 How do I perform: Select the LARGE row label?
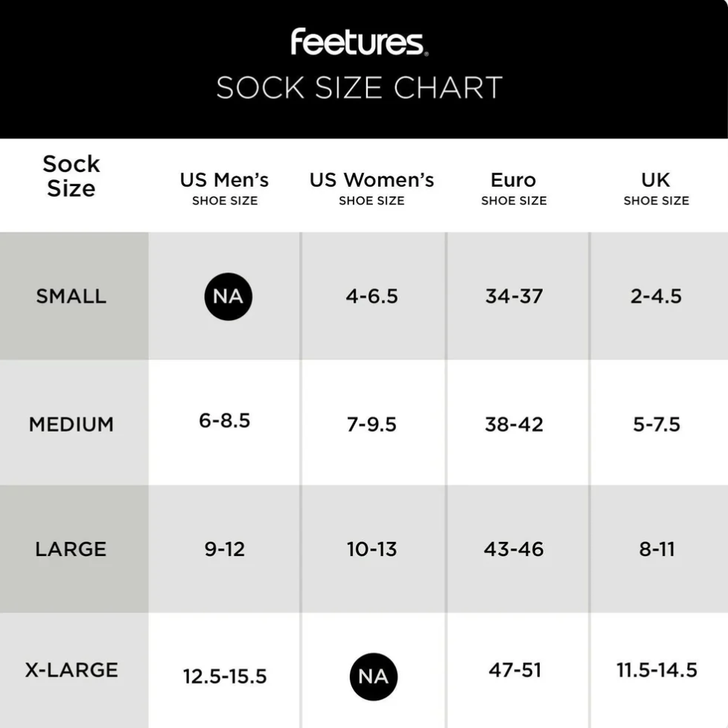[71, 549]
